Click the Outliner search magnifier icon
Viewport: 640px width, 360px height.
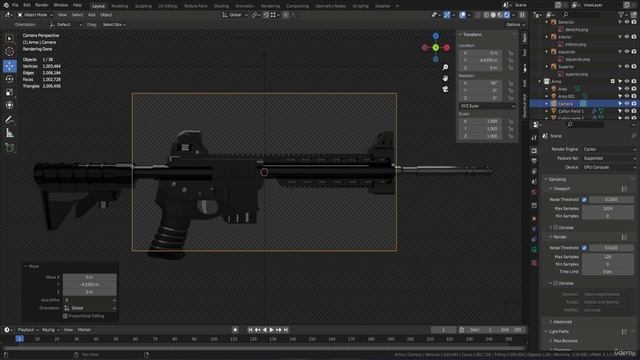point(566,15)
